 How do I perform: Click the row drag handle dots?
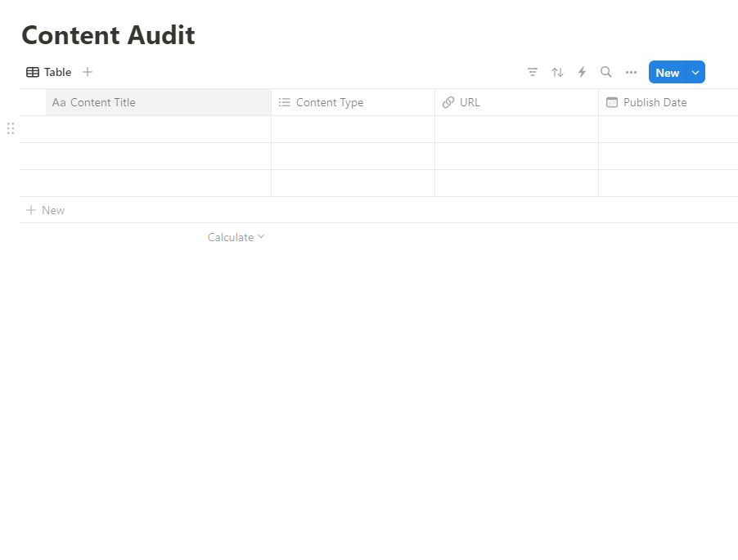pos(10,128)
